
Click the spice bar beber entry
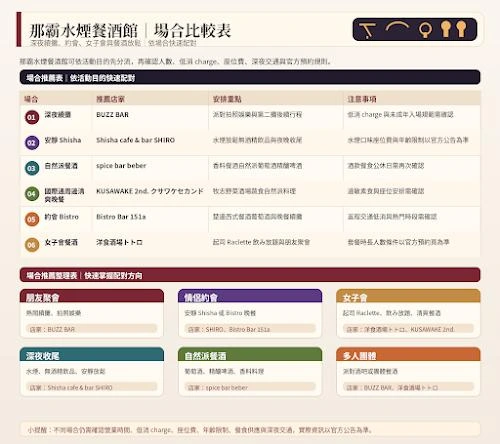pos(121,166)
